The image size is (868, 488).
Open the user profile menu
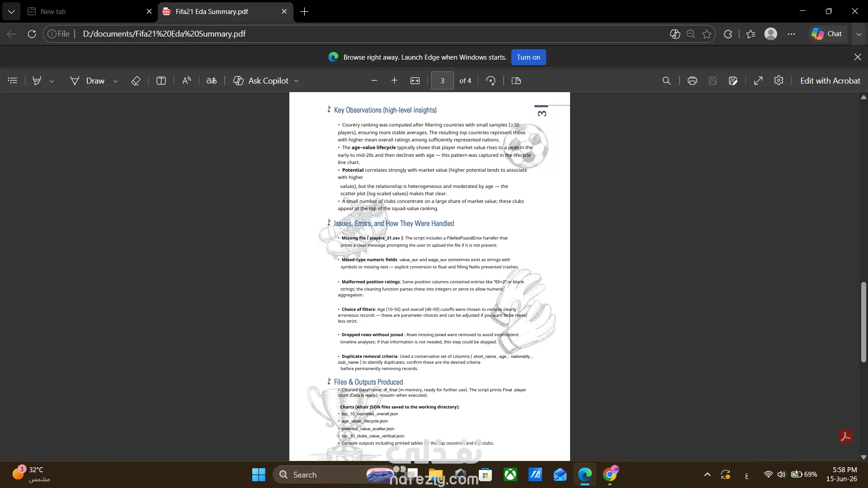pos(771,34)
